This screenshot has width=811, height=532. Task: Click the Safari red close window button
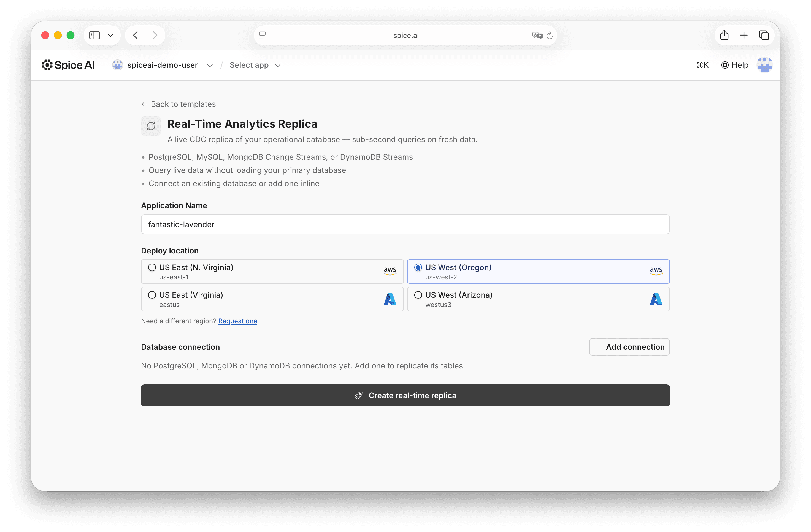45,36
